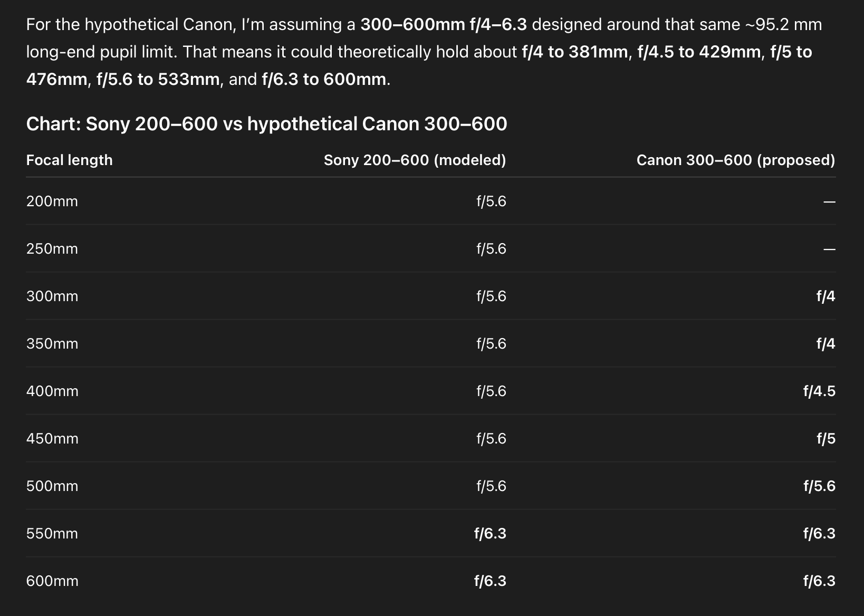Click the Sony f/6.3 value at 550mm
The width and height of the screenshot is (864, 616).
click(x=490, y=534)
